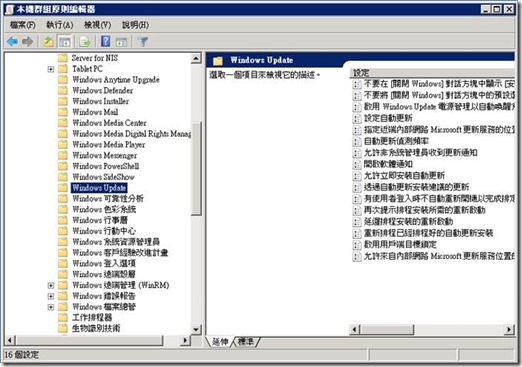Select Windows 色彩系統 folder
The image size is (522, 367).
pyautogui.click(x=104, y=209)
